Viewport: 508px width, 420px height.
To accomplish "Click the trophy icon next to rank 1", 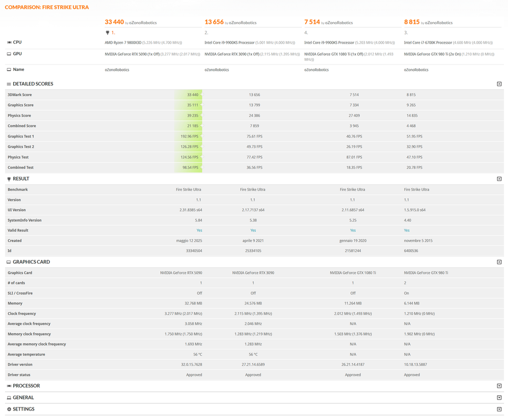I will pos(108,33).
